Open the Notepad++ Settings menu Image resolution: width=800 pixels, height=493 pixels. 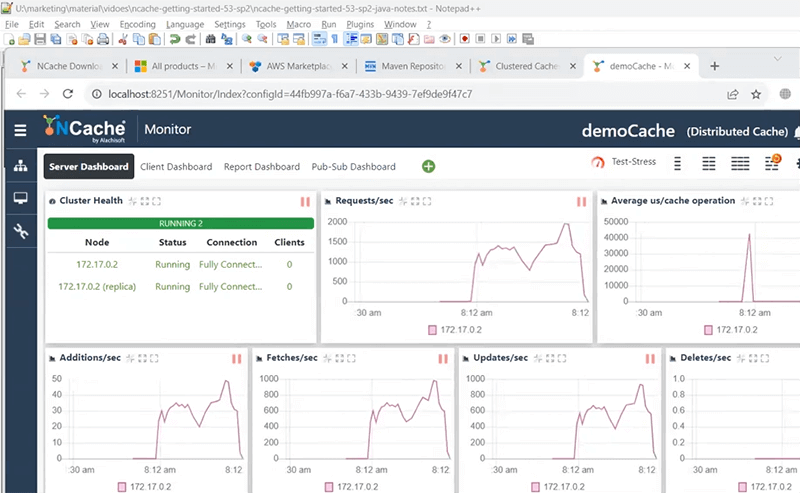pos(230,24)
